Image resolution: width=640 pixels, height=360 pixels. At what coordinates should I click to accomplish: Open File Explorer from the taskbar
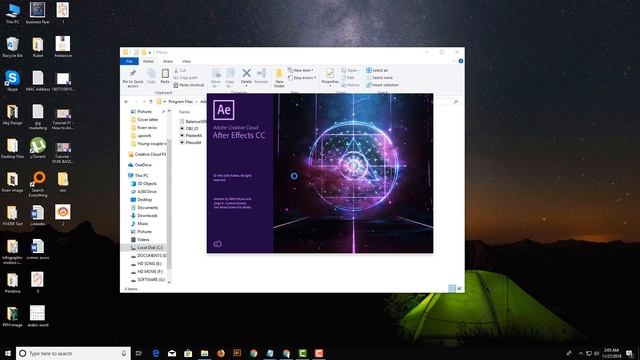point(204,353)
